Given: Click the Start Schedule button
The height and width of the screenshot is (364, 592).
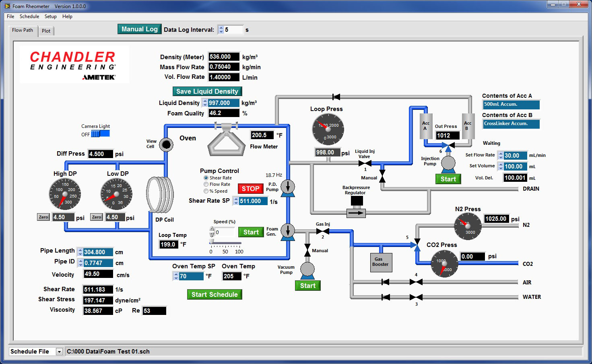Looking at the screenshot, I should coord(215,294).
